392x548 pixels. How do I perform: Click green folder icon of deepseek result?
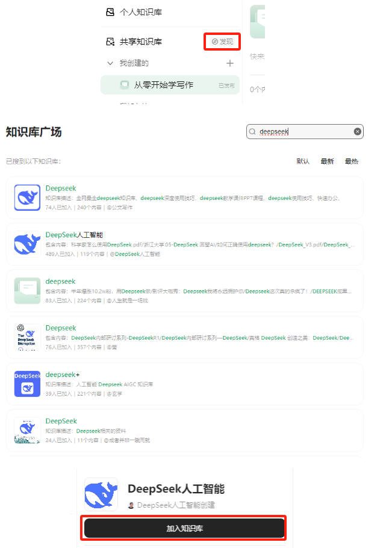tap(27, 291)
